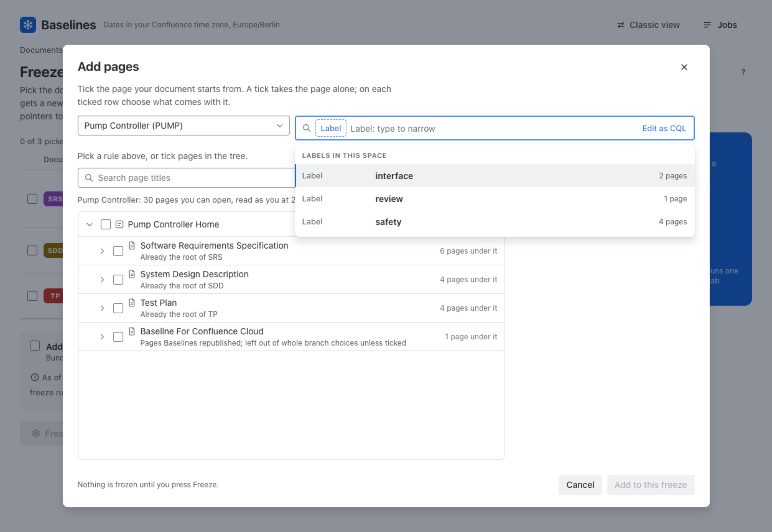
Task: Click '1 page under it' text
Action: pyautogui.click(x=471, y=337)
